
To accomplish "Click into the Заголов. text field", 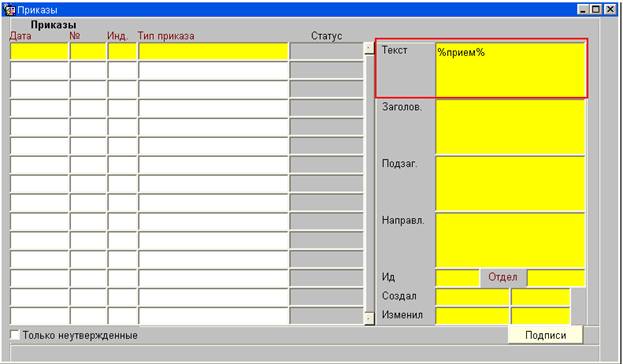I will click(x=510, y=127).
